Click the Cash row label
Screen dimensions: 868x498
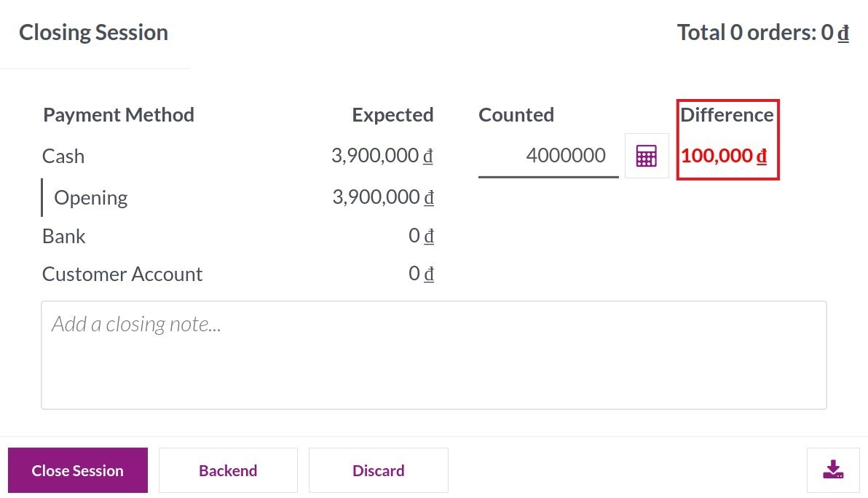click(63, 155)
